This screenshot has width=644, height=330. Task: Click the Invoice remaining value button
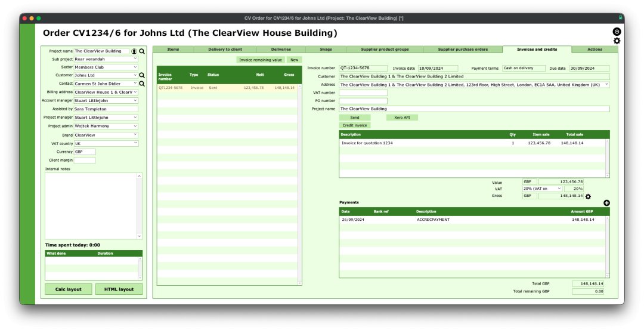pos(261,60)
